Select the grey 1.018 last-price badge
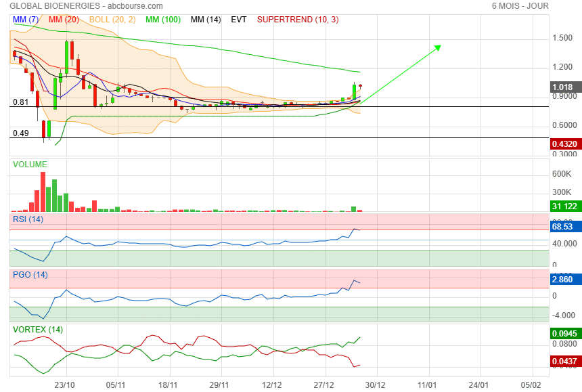 (565, 87)
